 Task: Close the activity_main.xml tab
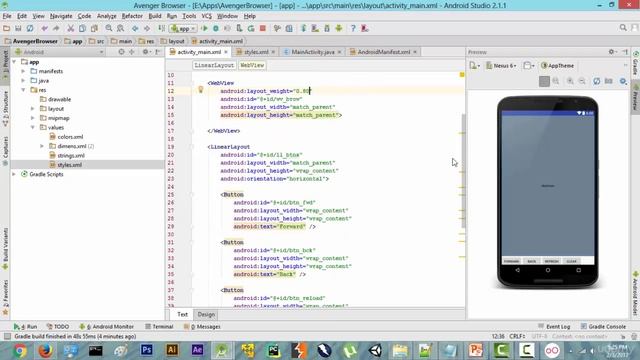226,52
